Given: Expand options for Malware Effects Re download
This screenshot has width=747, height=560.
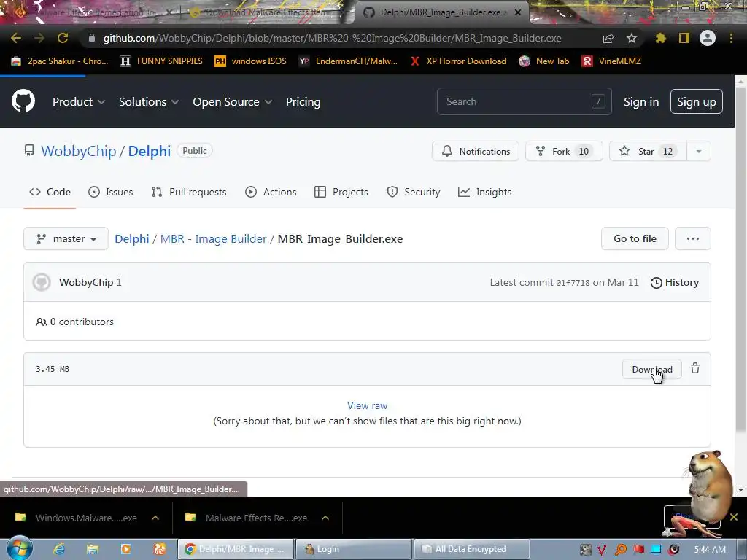Looking at the screenshot, I should click(x=325, y=518).
